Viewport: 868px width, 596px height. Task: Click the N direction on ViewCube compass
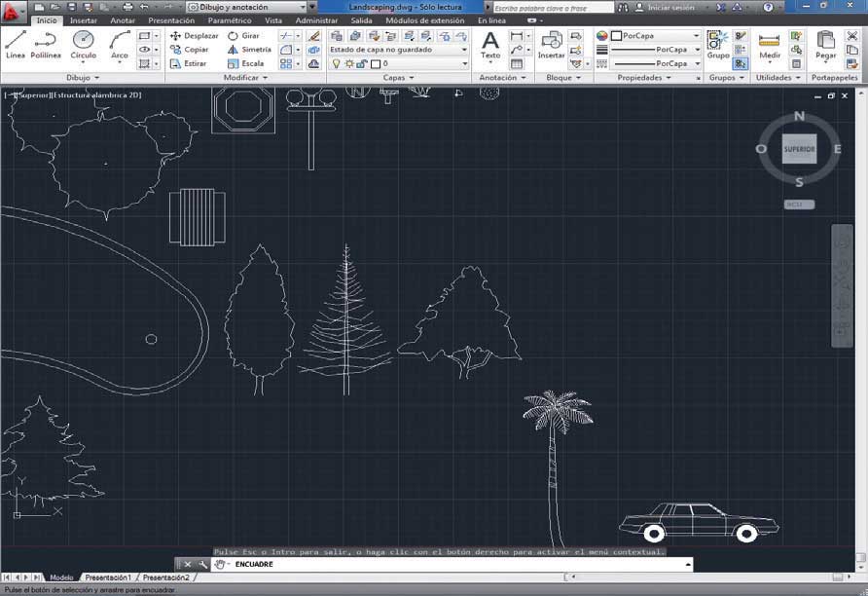pos(799,116)
